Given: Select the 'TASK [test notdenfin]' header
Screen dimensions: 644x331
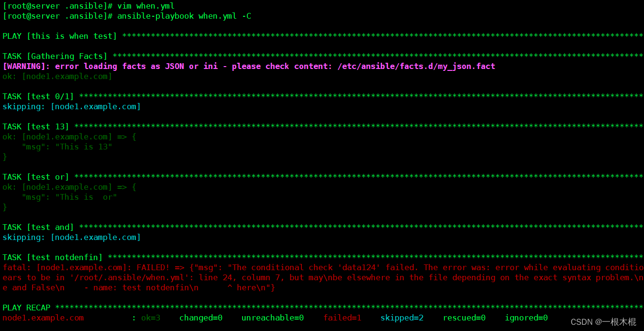Looking at the screenshot, I should 53,257.
